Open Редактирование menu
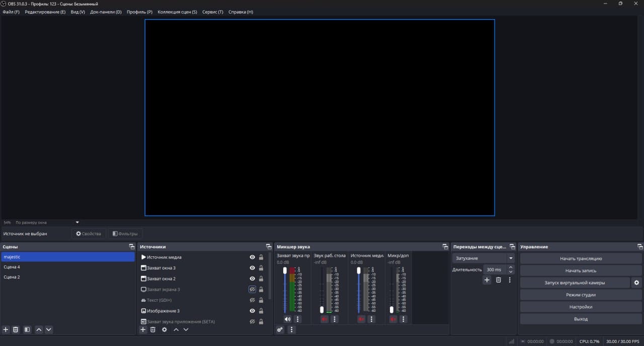Viewport: 644px width, 346px height. tap(45, 12)
